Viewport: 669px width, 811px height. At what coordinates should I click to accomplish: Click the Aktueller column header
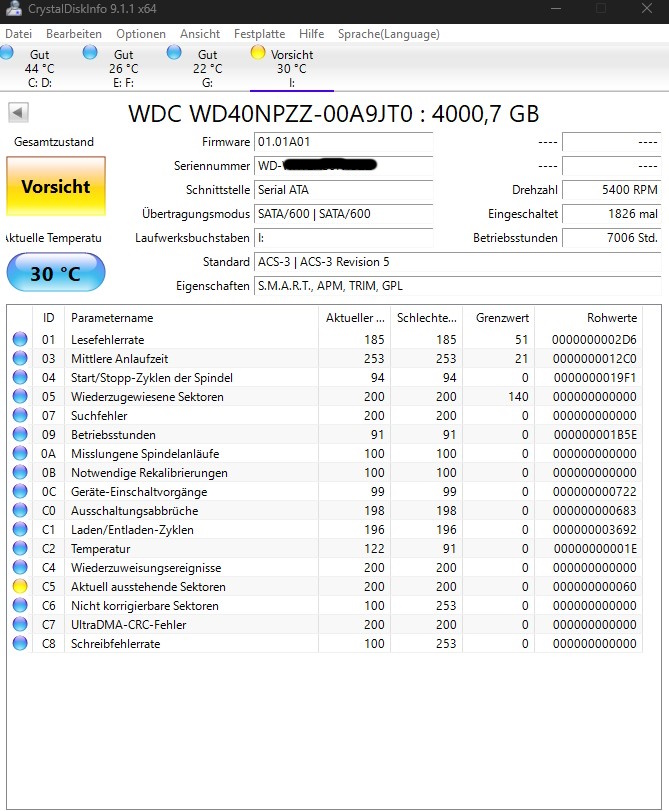[354, 318]
